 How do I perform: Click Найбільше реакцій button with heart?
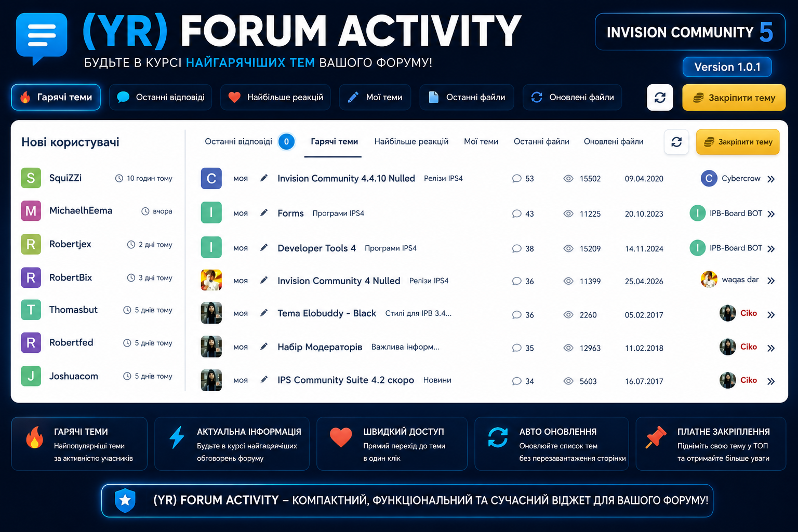pyautogui.click(x=275, y=97)
